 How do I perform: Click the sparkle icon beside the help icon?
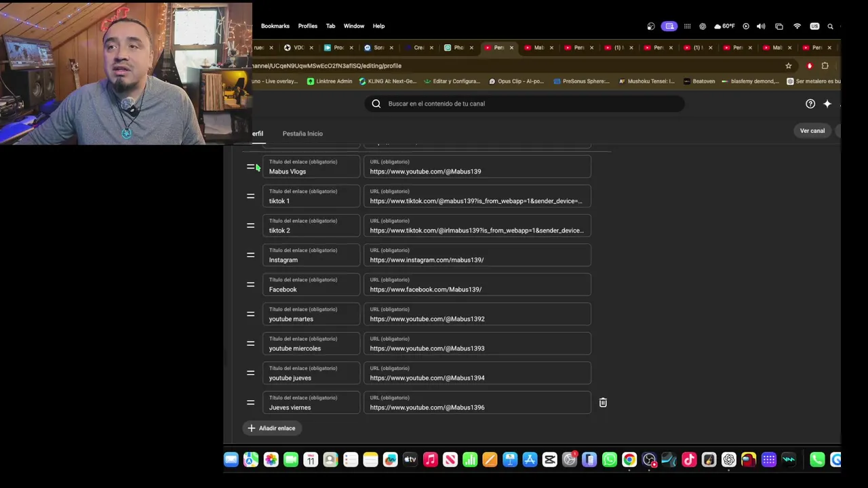[827, 104]
